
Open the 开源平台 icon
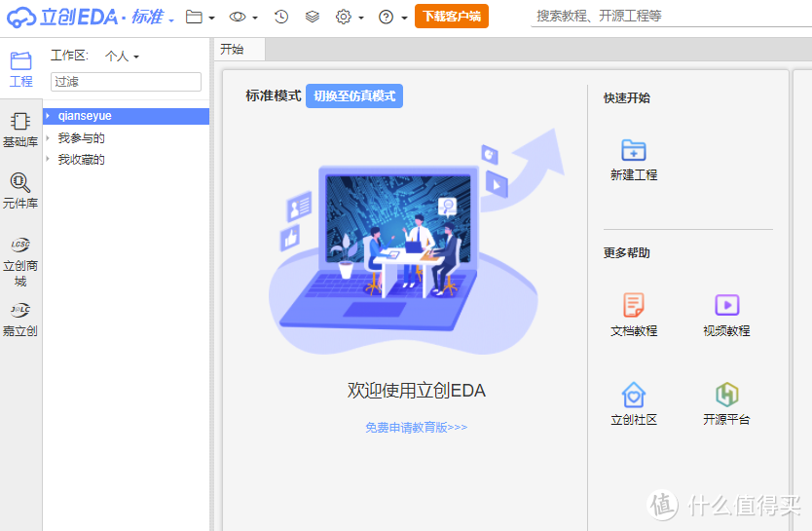click(726, 395)
